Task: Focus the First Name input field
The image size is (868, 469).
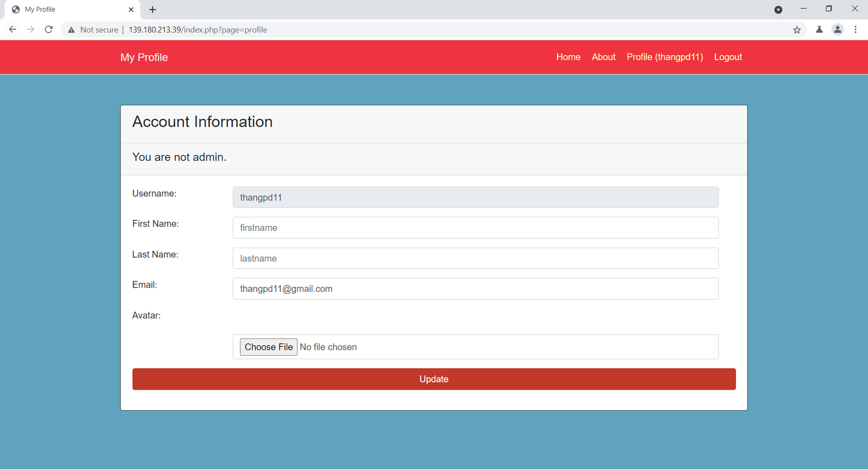Action: (x=476, y=228)
